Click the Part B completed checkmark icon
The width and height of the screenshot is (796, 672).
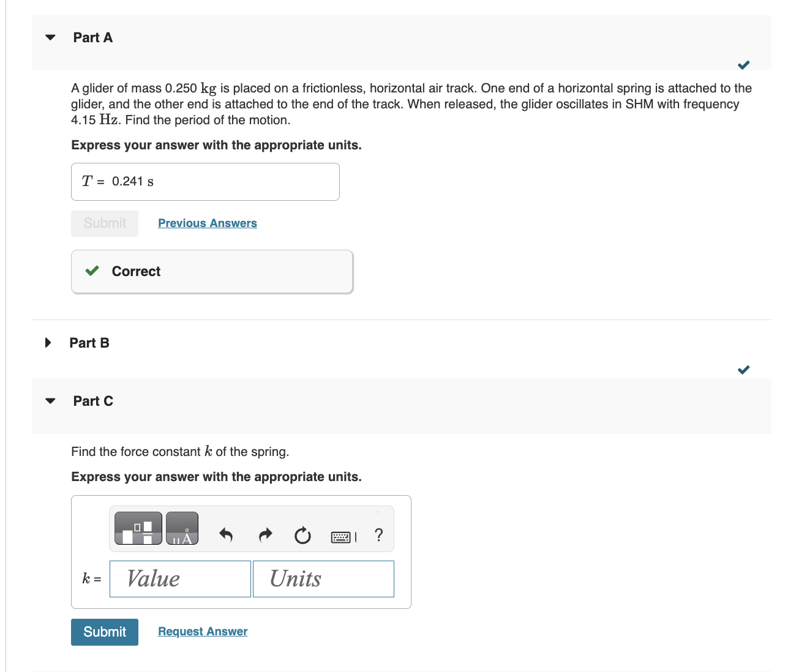743,370
